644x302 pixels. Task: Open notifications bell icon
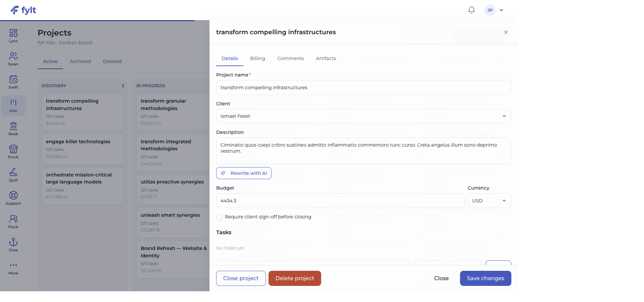(x=471, y=10)
